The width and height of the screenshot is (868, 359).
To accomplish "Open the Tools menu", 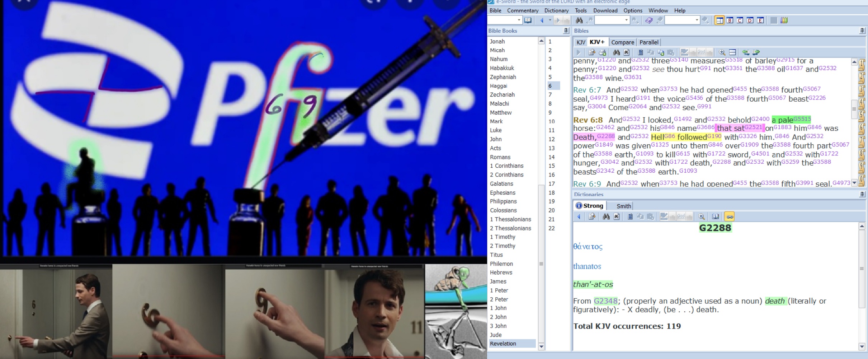I will click(581, 10).
